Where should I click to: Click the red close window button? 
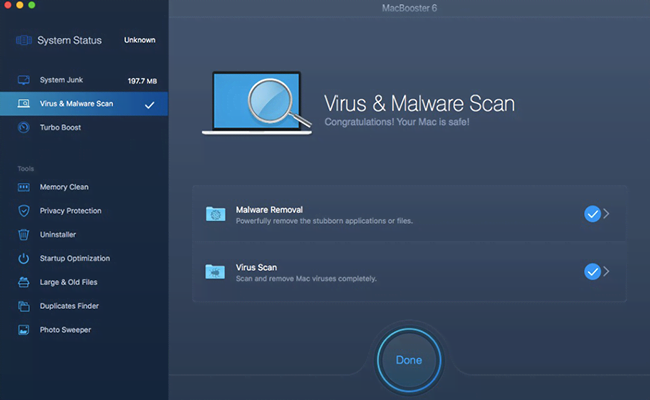(x=7, y=5)
